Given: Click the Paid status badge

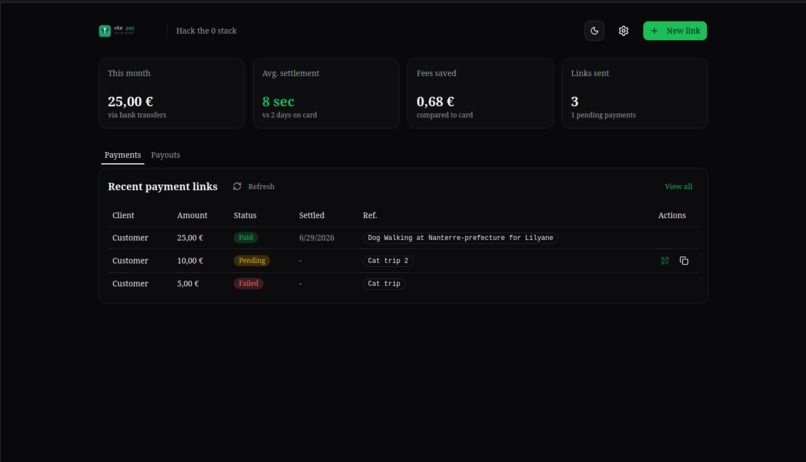Looking at the screenshot, I should [246, 237].
